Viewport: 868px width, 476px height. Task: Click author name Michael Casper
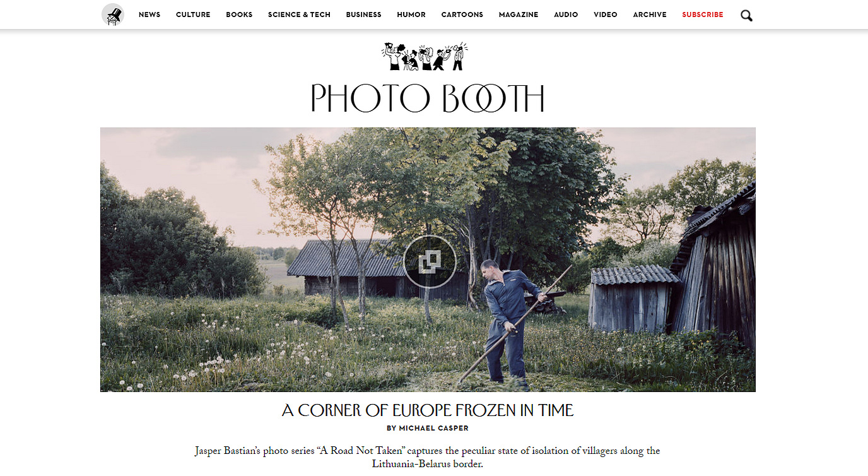[434, 428]
